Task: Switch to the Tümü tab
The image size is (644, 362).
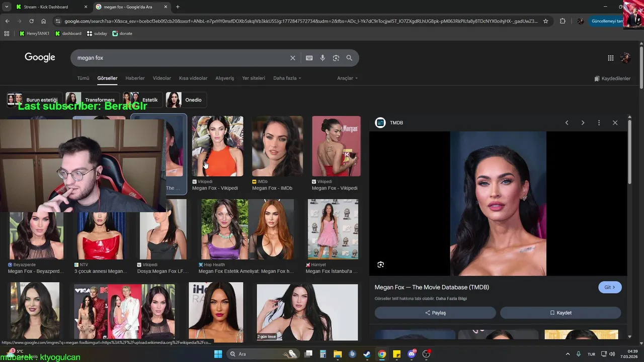Action: coord(83,78)
